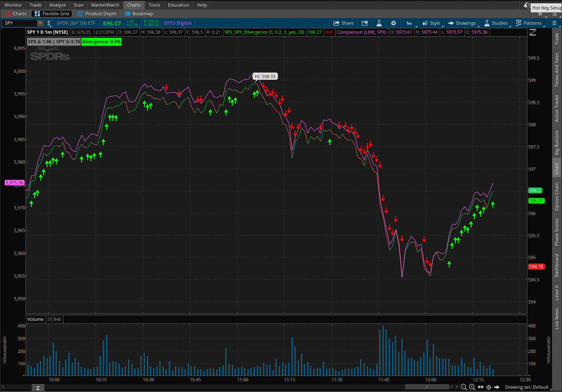Viewport: 562px width, 392px height.
Task: Toggle the Flexible Grid view
Action: click(x=51, y=14)
